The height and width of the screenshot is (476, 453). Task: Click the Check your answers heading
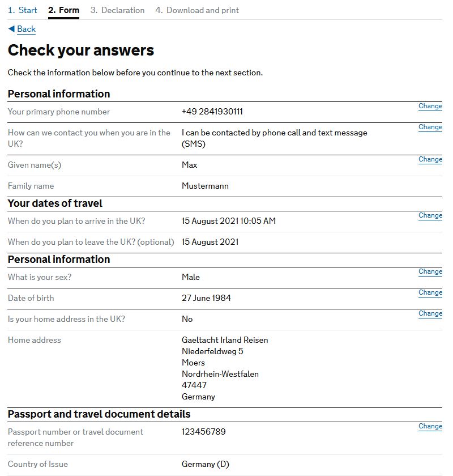tap(80, 50)
